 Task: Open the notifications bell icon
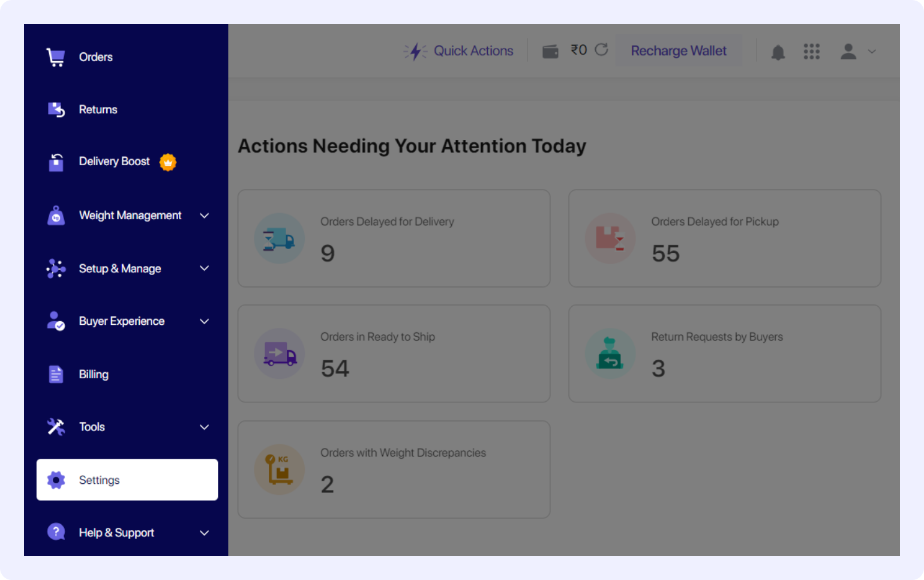[x=778, y=52]
